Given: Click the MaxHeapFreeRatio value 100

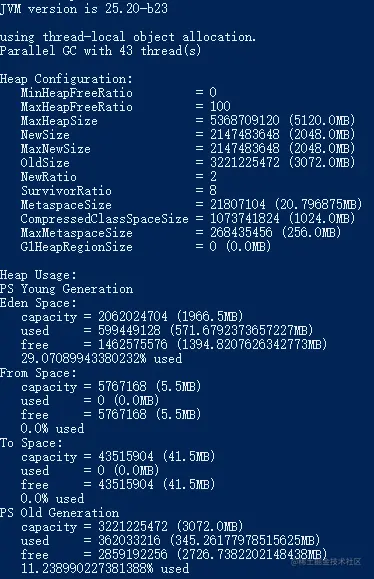Looking at the screenshot, I should tap(220, 106).
